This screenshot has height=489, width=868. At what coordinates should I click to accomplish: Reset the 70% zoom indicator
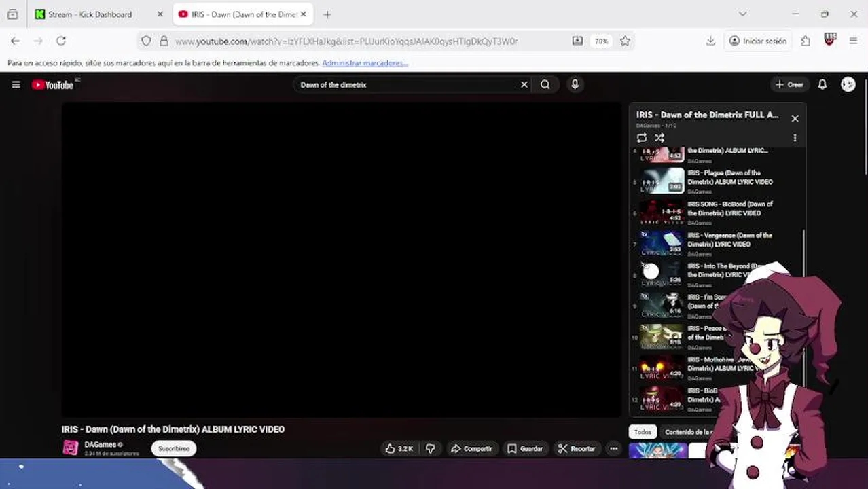coord(601,41)
